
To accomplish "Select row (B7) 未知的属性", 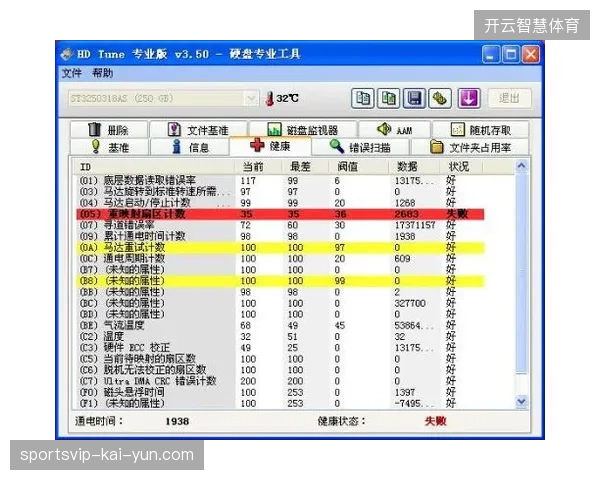I will tap(280, 270).
